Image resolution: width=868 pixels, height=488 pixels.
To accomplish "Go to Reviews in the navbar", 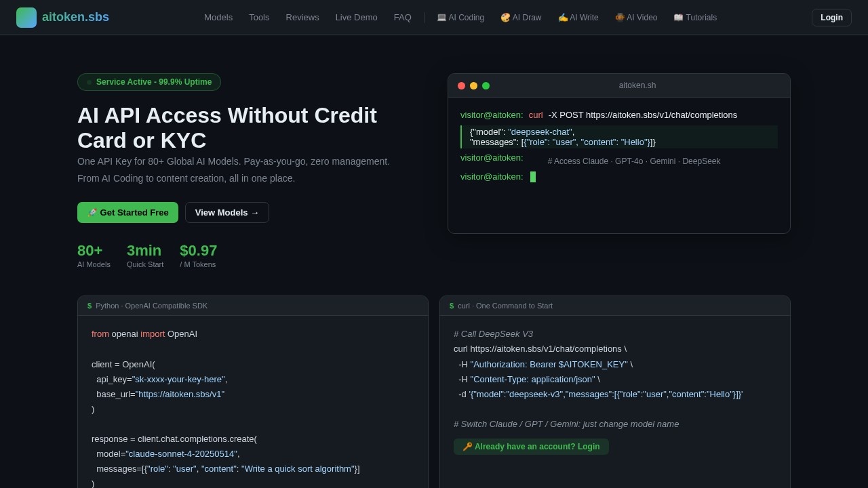I will pyautogui.click(x=302, y=18).
